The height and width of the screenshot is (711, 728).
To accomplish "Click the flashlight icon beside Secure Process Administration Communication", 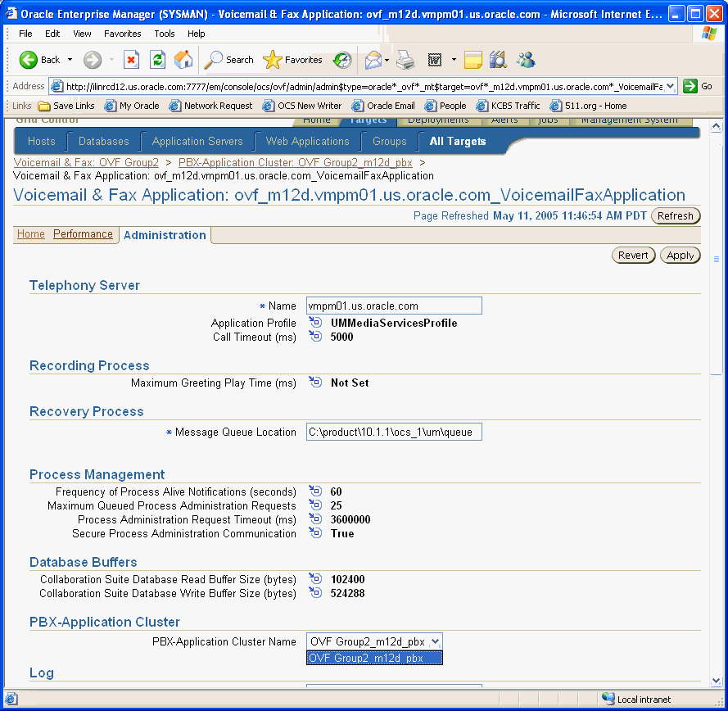I will click(x=316, y=532).
